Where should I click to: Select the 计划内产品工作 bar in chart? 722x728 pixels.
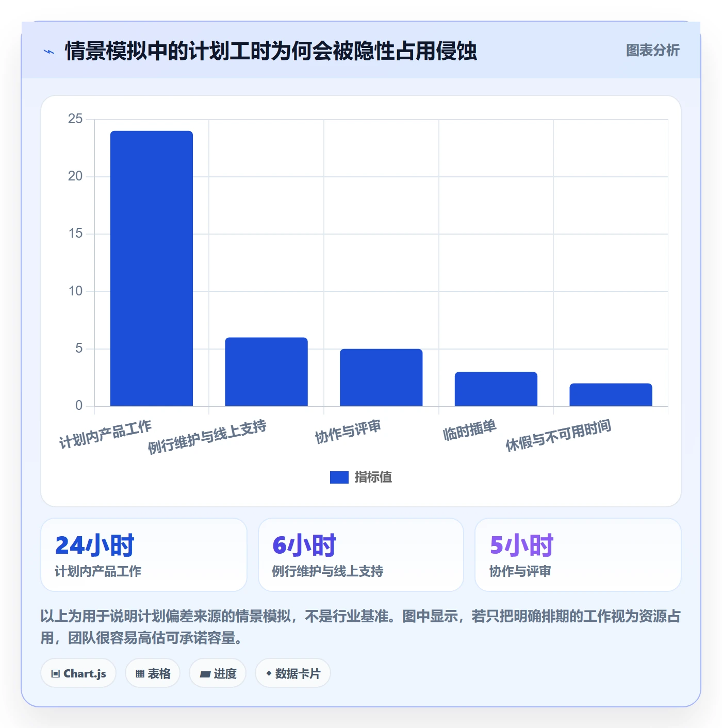pyautogui.click(x=152, y=268)
